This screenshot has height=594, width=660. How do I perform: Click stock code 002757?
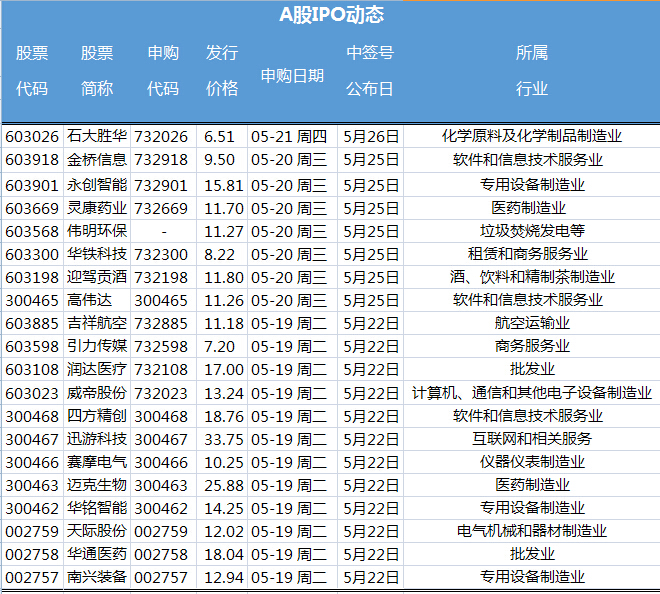[32, 578]
